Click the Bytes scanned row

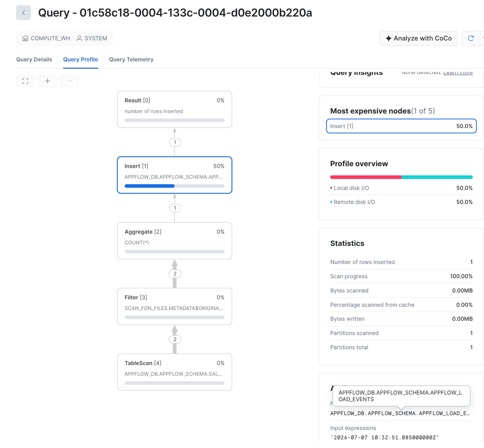coord(401,291)
